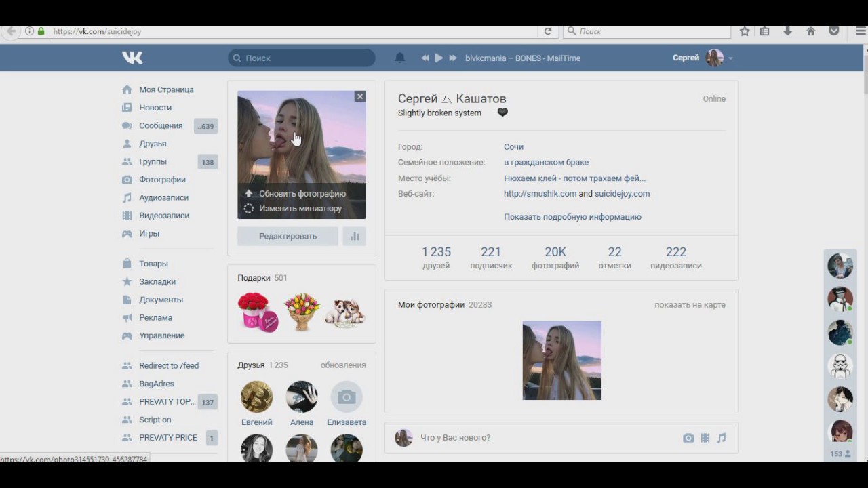The image size is (868, 488).
Task: Click the browser back arrow button
Action: [11, 31]
